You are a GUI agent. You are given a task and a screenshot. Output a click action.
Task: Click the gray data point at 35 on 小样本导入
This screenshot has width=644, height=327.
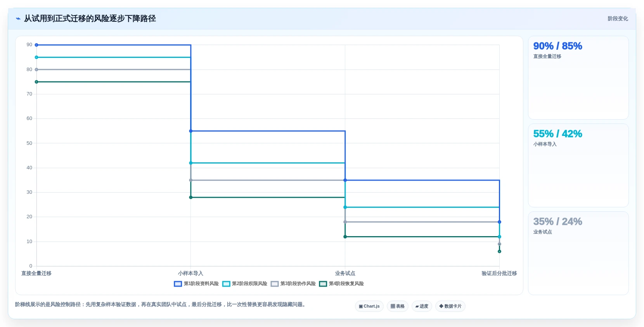coord(191,180)
